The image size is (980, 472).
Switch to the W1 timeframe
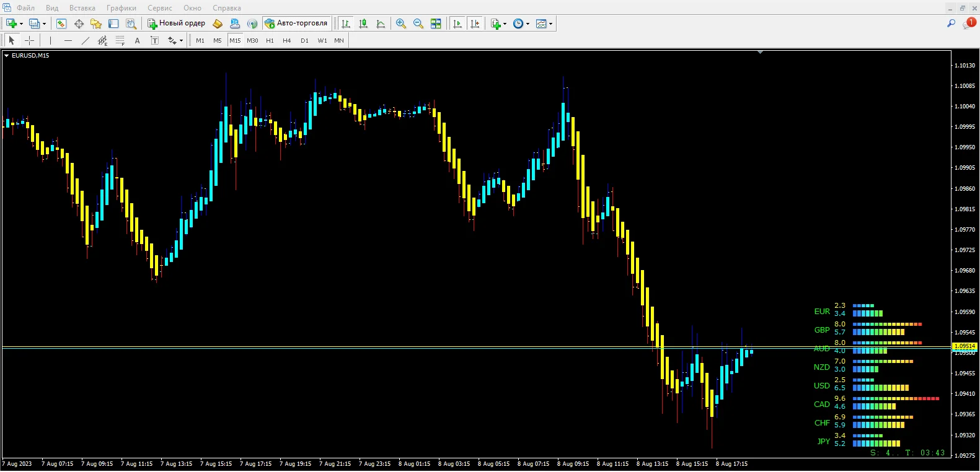322,40
